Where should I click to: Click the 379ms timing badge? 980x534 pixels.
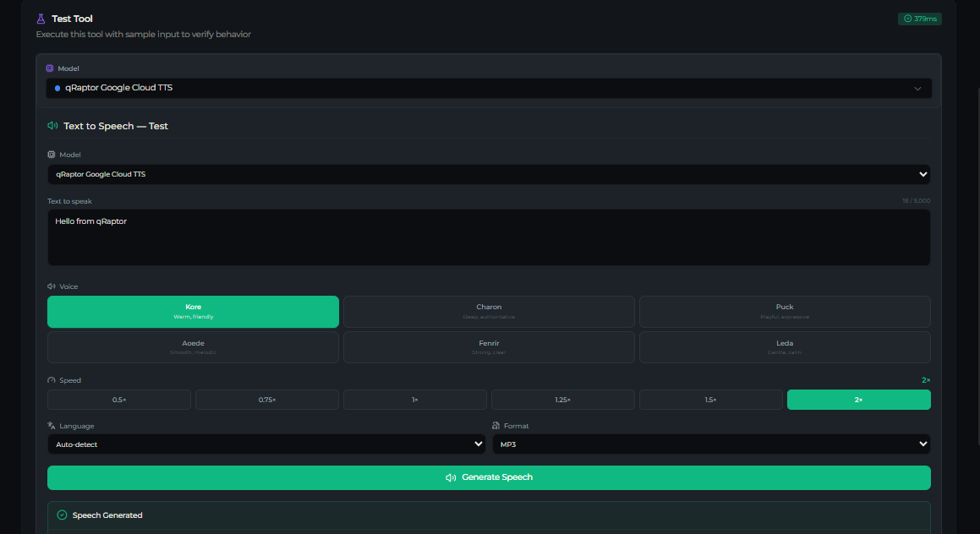tap(919, 19)
